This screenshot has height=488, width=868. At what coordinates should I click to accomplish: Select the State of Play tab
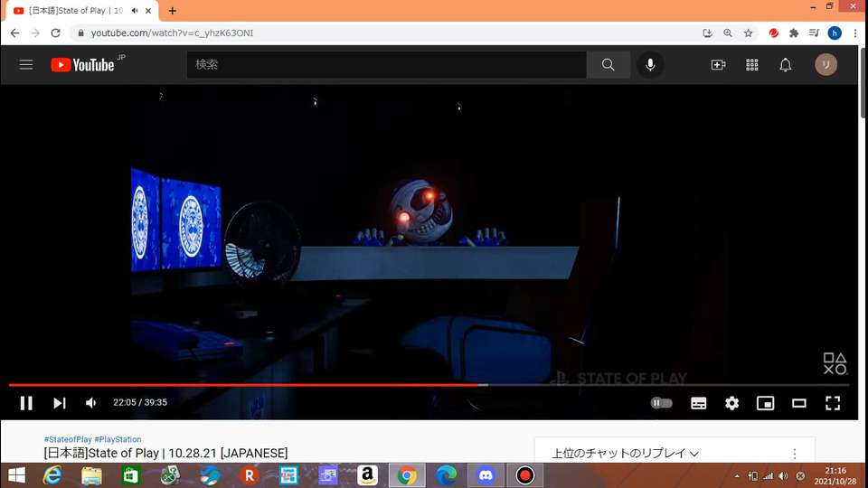click(x=76, y=11)
